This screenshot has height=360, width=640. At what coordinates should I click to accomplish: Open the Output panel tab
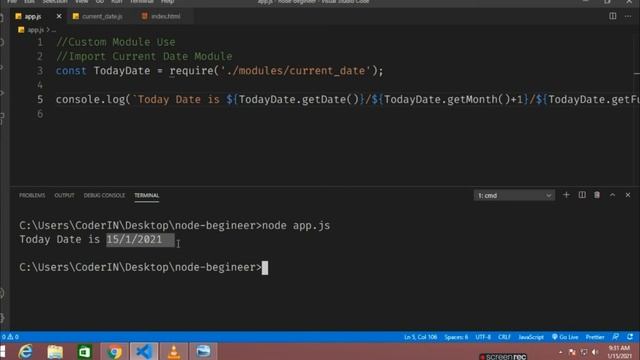click(x=64, y=196)
